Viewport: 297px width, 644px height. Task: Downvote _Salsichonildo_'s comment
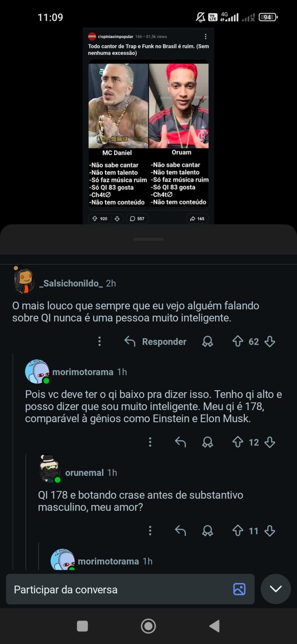(x=270, y=341)
